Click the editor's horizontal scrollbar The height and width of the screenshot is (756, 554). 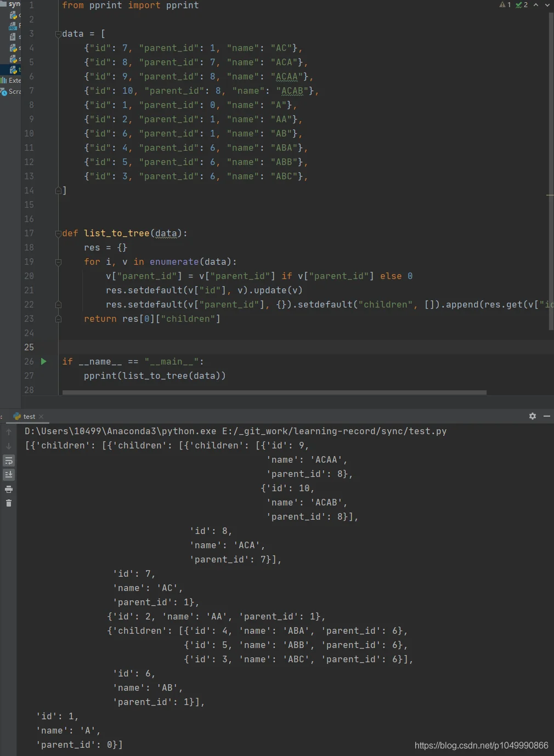pyautogui.click(x=274, y=393)
